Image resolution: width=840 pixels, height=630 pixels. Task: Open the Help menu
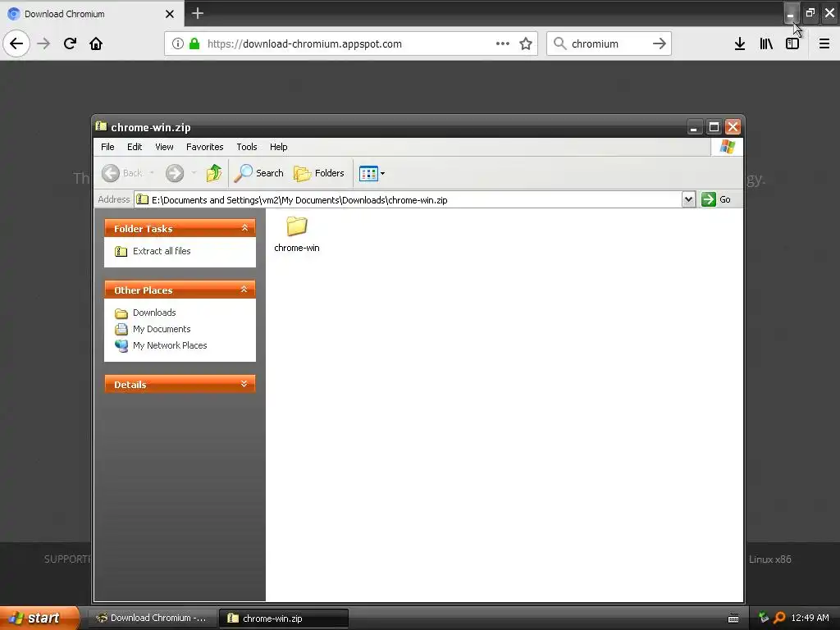click(278, 147)
